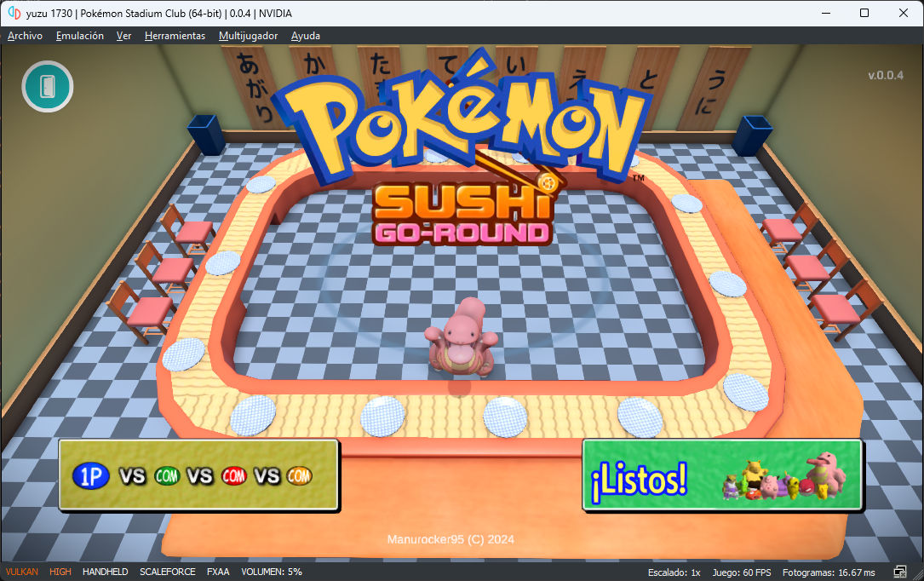Click the v.0.0.4 version label
924x581 pixels.
[x=885, y=76]
